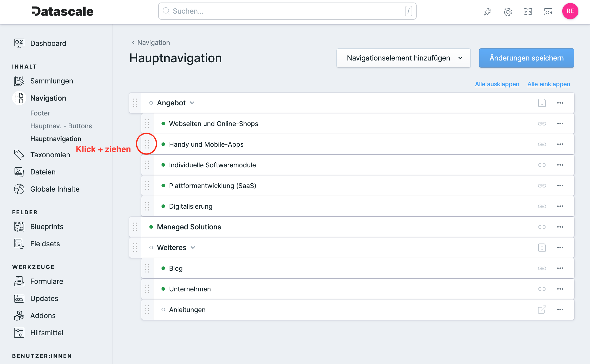This screenshot has height=364, width=590.
Task: Click the Globale Inhalte globe icon
Action: [x=19, y=189]
